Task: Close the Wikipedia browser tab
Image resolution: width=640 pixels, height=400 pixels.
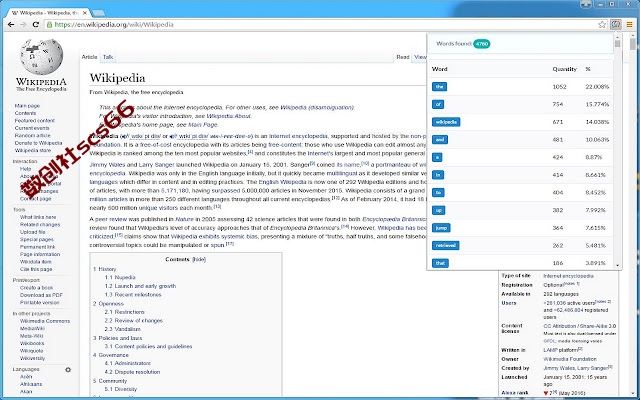Action: click(84, 13)
